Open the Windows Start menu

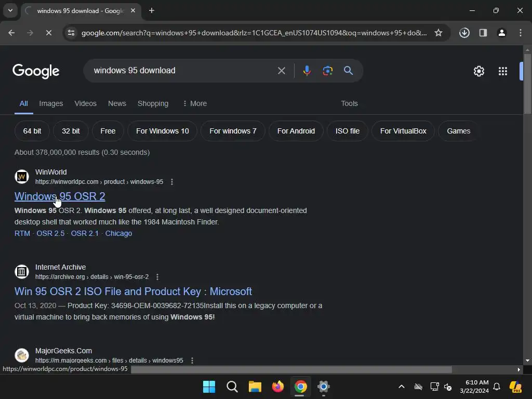coord(209,387)
